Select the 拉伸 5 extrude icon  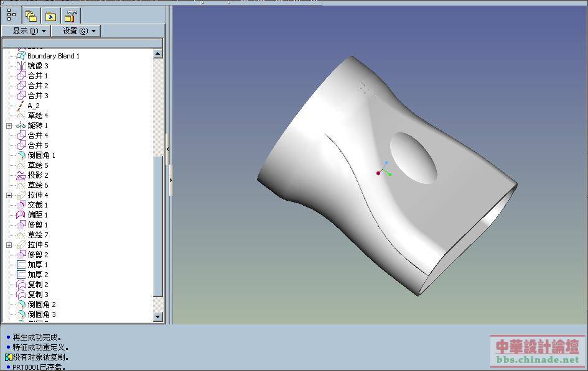(21, 244)
